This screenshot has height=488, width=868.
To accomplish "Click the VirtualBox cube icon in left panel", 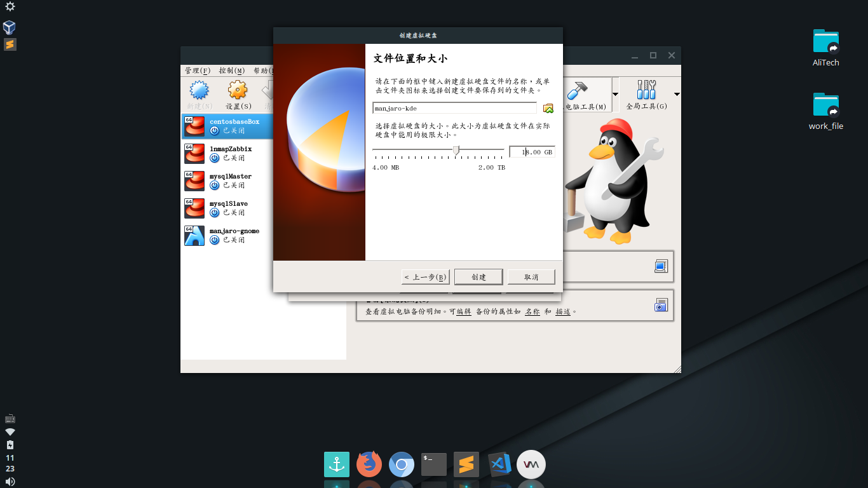I will 10,27.
